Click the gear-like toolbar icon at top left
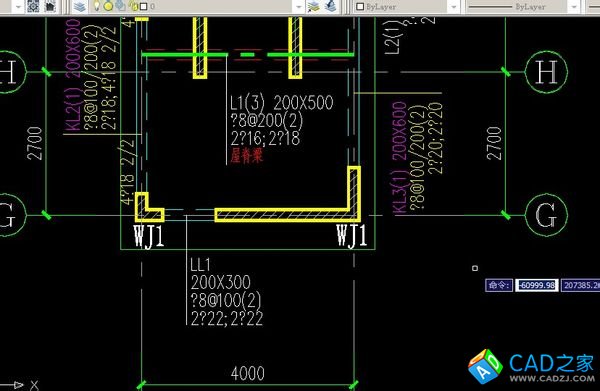 point(33,6)
